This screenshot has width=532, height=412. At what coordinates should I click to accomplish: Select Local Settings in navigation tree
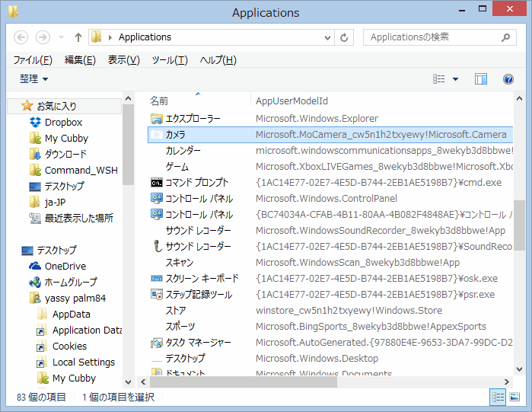click(84, 362)
